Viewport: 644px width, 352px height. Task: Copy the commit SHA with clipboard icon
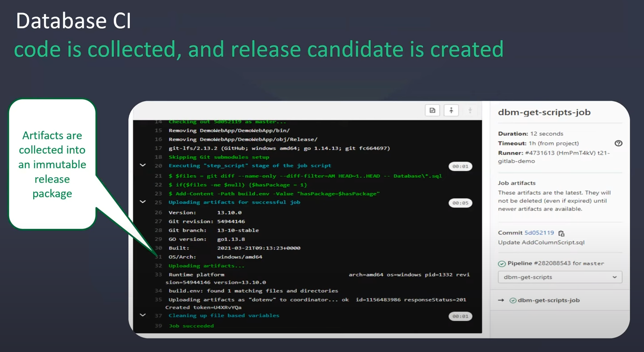tap(561, 233)
